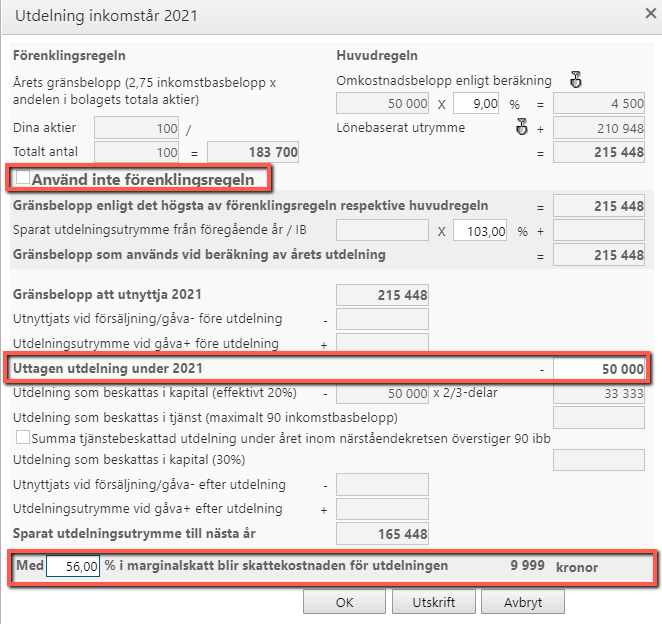This screenshot has width=662, height=624.
Task: Click the Totalt antal aktier field
Action: coord(136,152)
